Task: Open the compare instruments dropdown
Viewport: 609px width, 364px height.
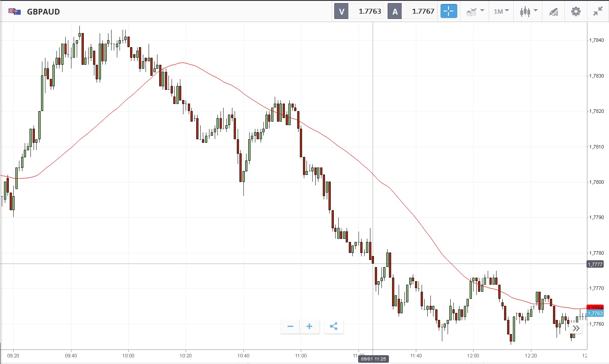Action: 475,11
